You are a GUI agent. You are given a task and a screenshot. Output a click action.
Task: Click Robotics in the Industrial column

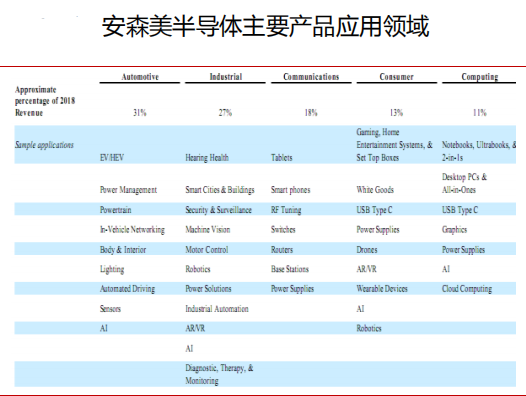tap(198, 269)
